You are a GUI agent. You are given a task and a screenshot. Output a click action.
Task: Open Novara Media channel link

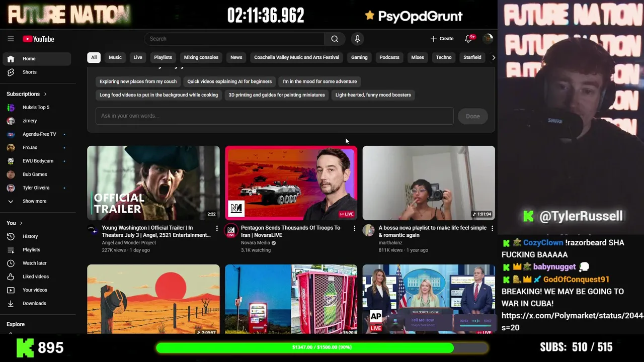pyautogui.click(x=256, y=243)
